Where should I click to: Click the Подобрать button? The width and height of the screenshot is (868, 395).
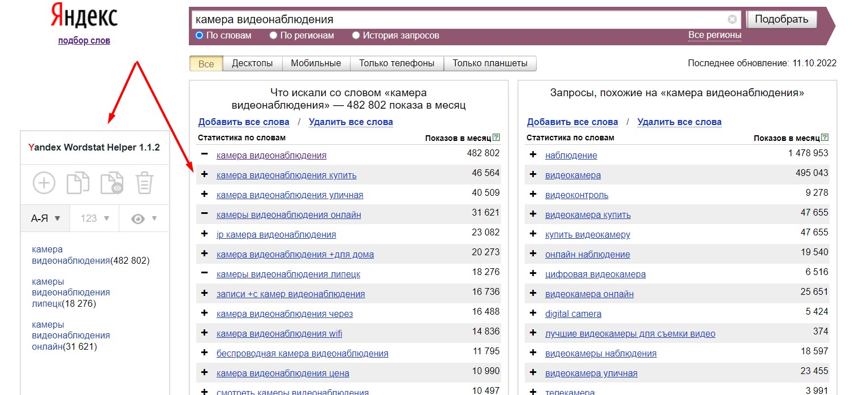click(x=782, y=19)
